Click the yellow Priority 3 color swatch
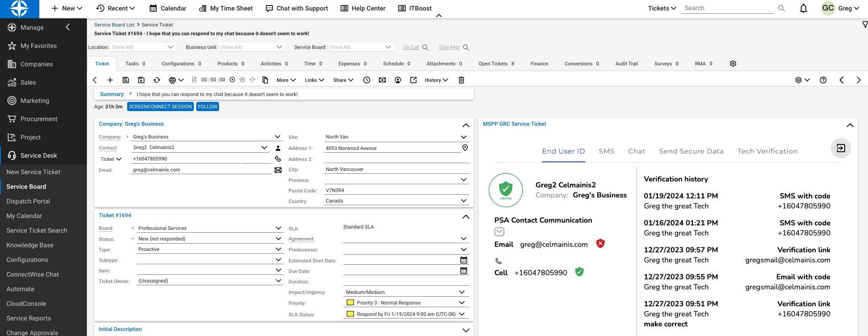 click(x=350, y=303)
